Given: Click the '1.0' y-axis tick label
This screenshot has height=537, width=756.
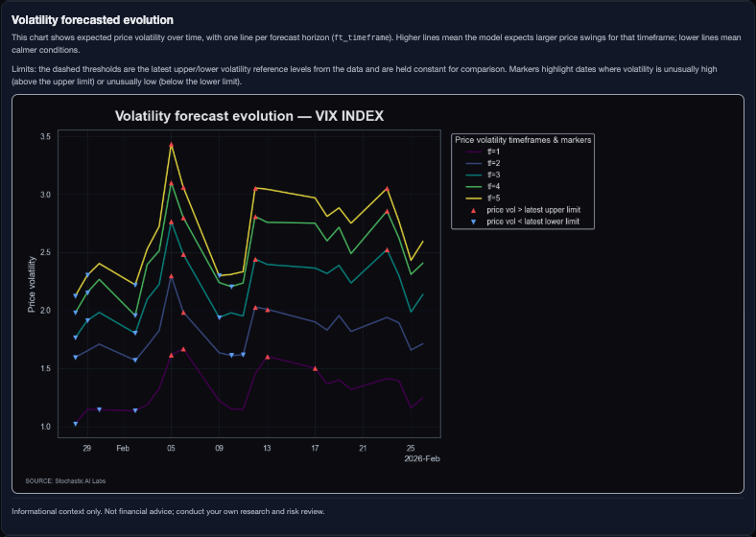Looking at the screenshot, I should coord(45,427).
